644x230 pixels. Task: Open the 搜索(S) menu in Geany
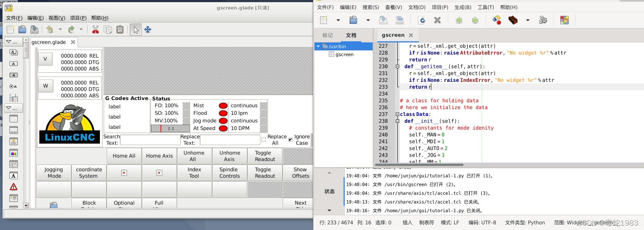pos(370,7)
